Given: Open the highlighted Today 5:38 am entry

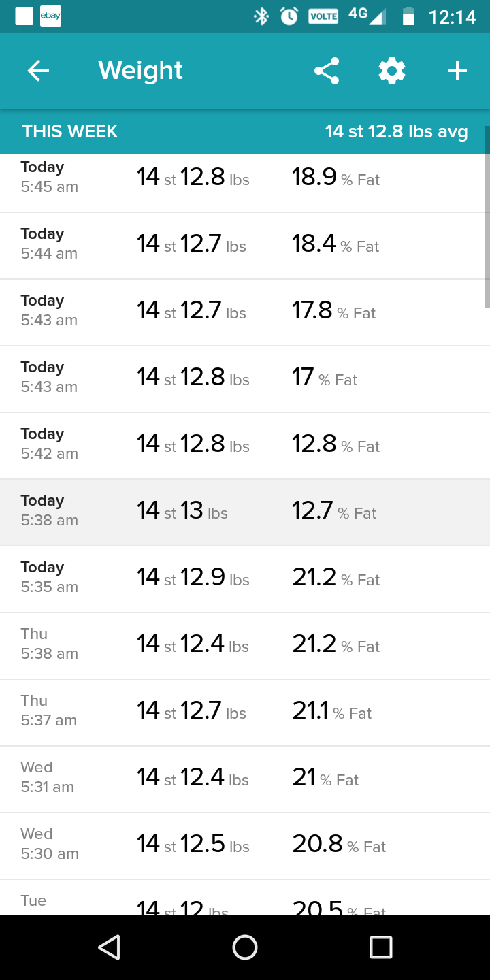Looking at the screenshot, I should click(245, 512).
